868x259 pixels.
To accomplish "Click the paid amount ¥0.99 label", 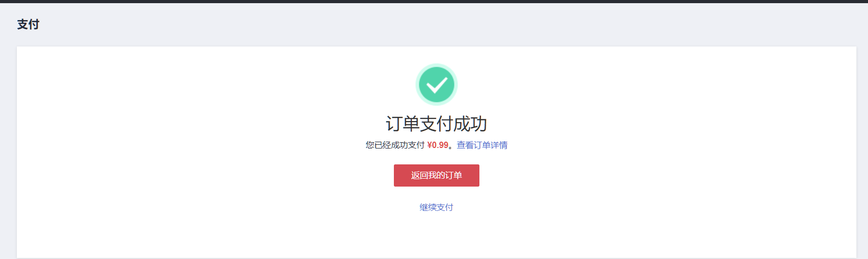I will coord(438,145).
